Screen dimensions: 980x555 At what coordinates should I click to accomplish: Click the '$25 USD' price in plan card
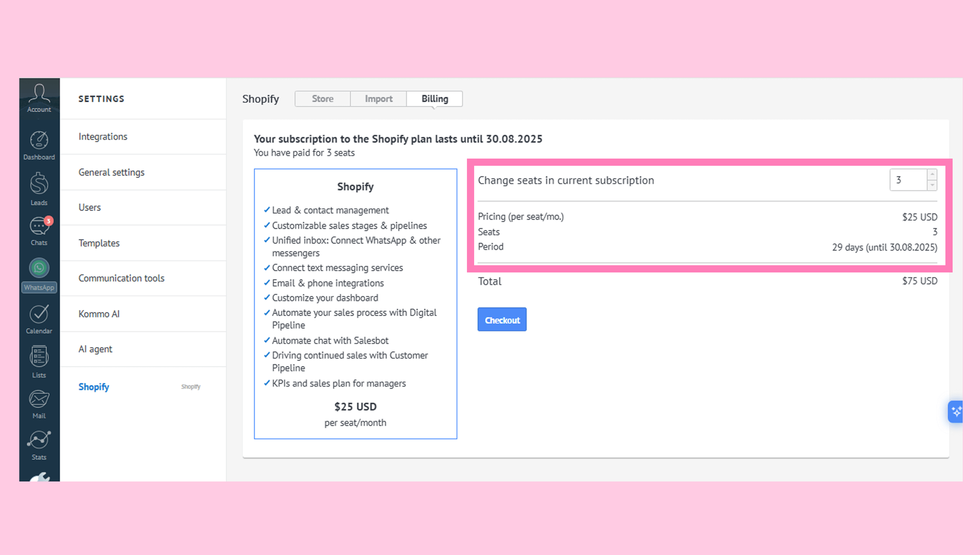355,407
